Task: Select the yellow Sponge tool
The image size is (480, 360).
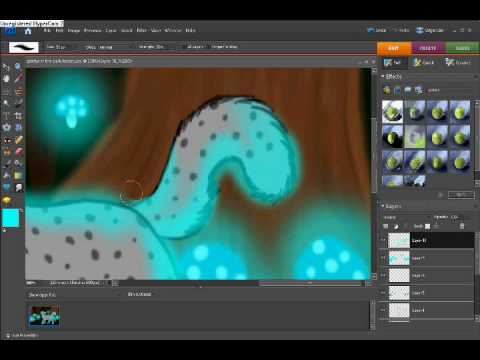Action: pos(6,200)
